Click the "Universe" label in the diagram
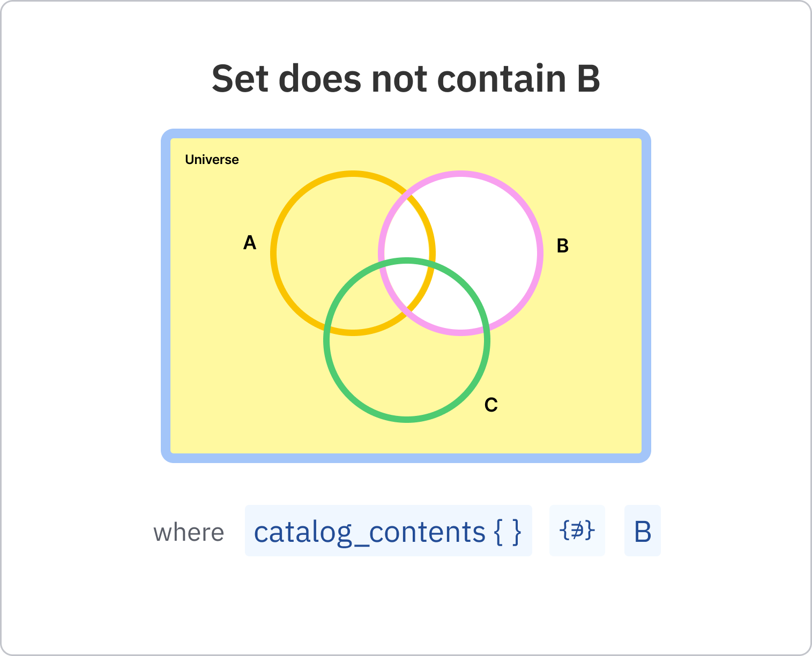Viewport: 812px width, 656px height. (212, 159)
